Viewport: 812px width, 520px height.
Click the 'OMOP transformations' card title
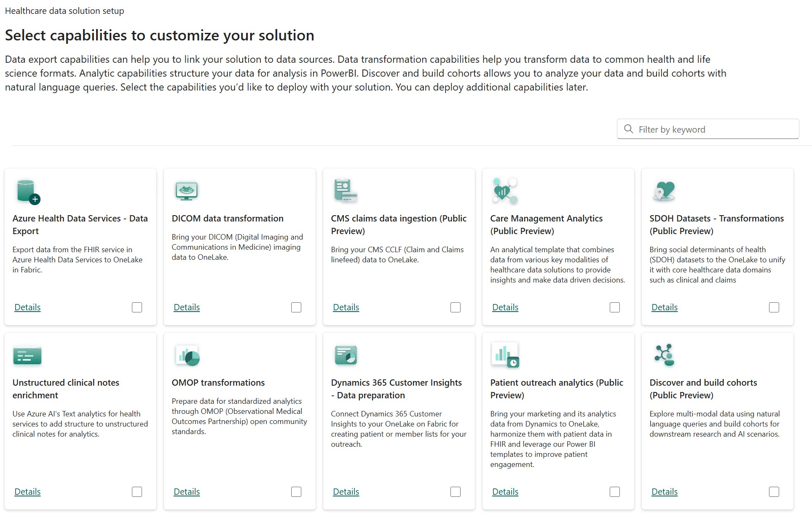(x=218, y=383)
